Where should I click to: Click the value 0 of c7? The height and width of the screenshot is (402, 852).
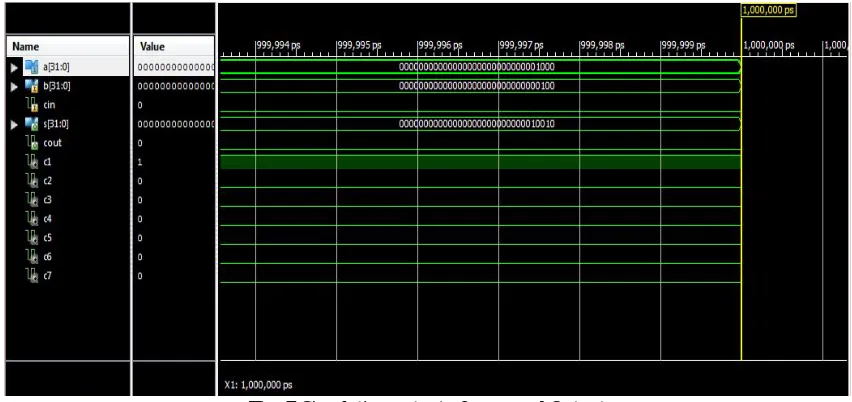click(140, 276)
